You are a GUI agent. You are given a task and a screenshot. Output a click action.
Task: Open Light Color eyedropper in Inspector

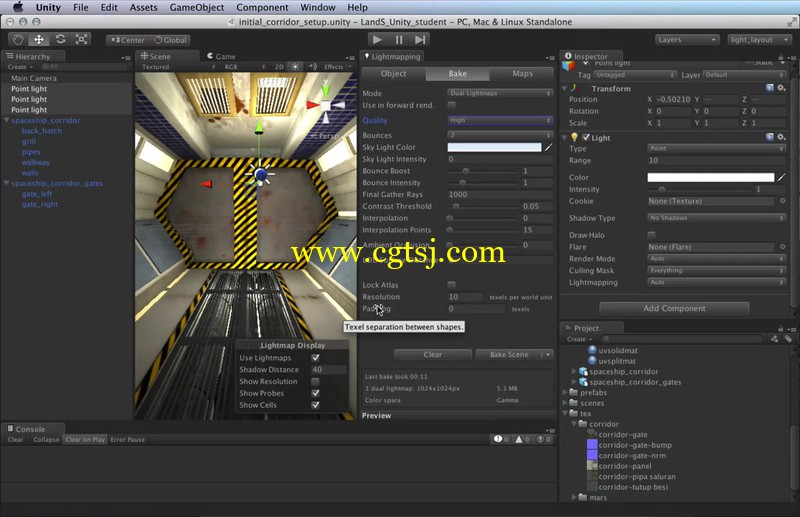(781, 177)
